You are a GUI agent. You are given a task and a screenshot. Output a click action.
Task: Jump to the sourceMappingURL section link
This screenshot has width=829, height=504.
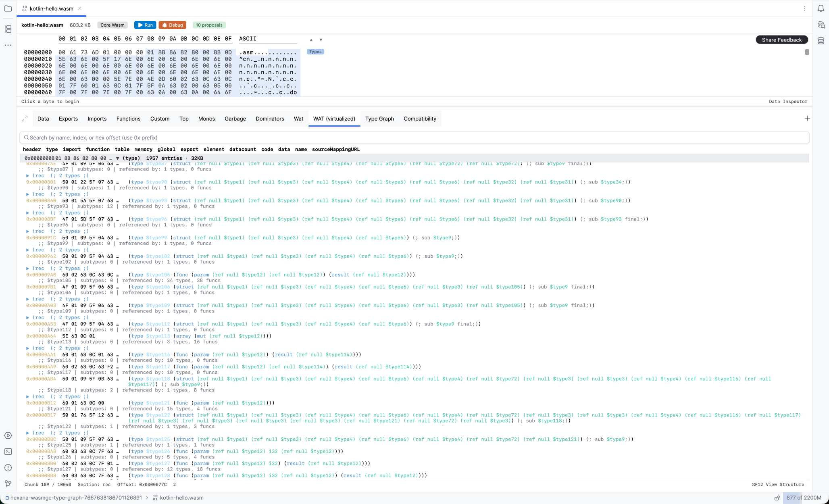336,149
